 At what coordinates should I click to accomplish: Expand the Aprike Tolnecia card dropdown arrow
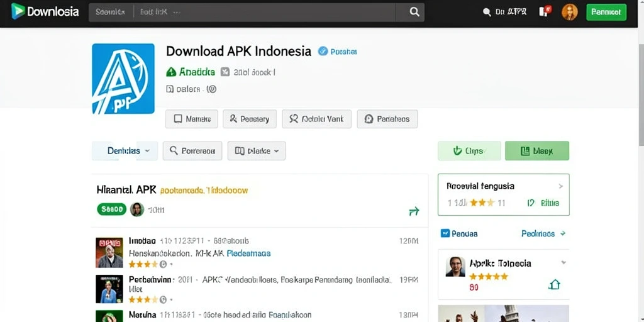[x=563, y=262]
